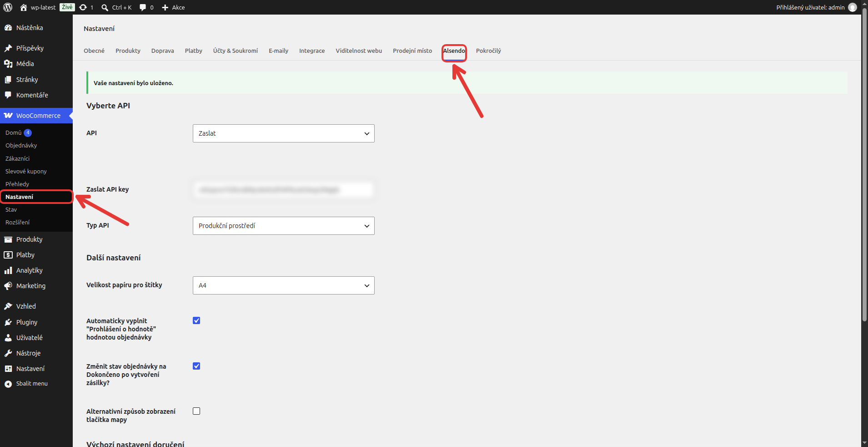The image size is (868, 447).
Task: Switch to the Alsendo tab
Action: (454, 51)
